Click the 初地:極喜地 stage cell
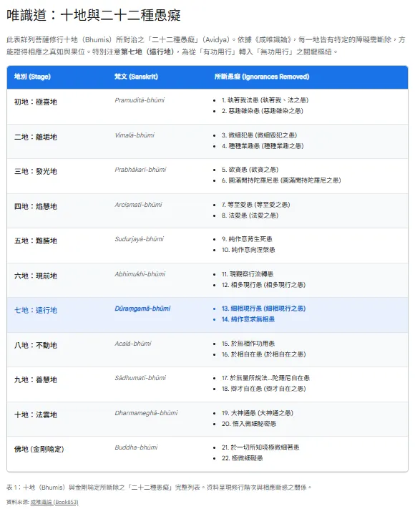The height and width of the screenshot is (509, 420). tap(36, 102)
